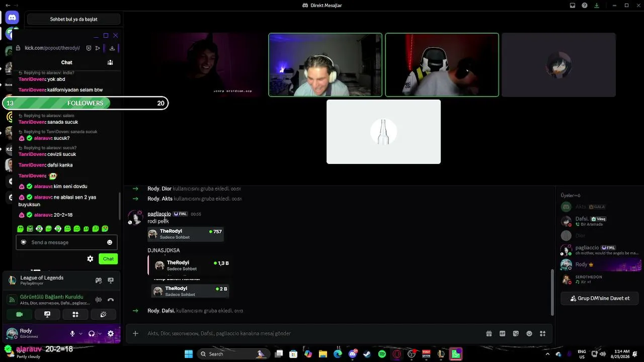Select member SEROTHEDON in member list
The image size is (644, 362).
[600, 279]
